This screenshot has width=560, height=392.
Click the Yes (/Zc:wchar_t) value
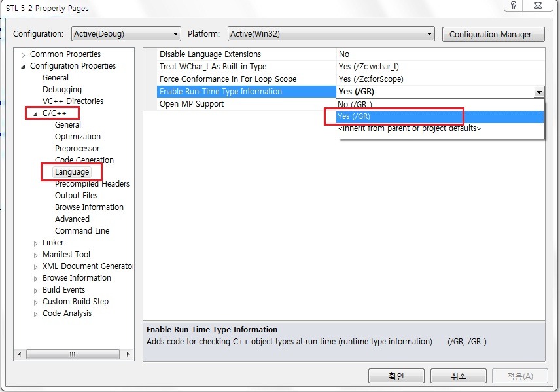click(x=440, y=67)
